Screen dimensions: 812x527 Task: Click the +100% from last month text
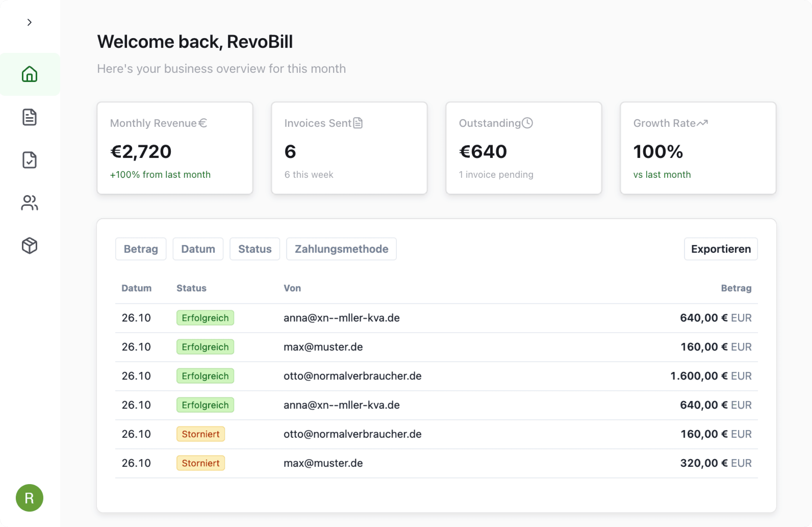(160, 174)
